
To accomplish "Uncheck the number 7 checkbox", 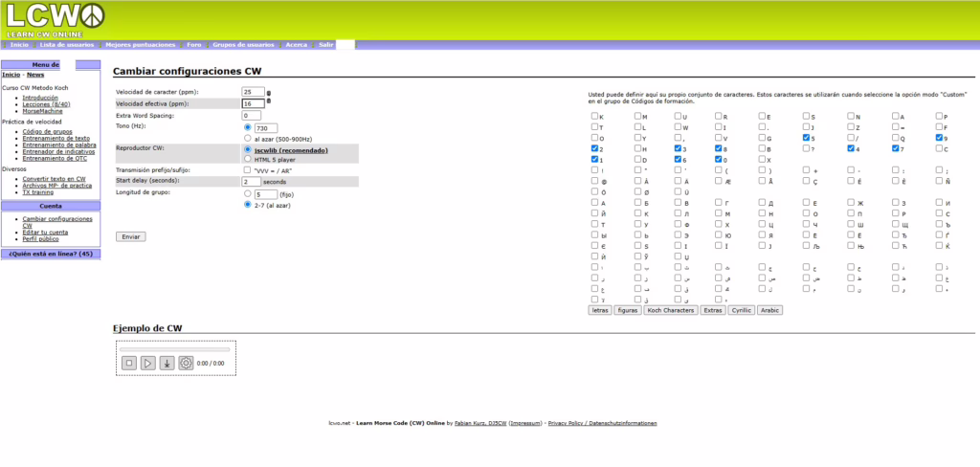I will point(896,148).
